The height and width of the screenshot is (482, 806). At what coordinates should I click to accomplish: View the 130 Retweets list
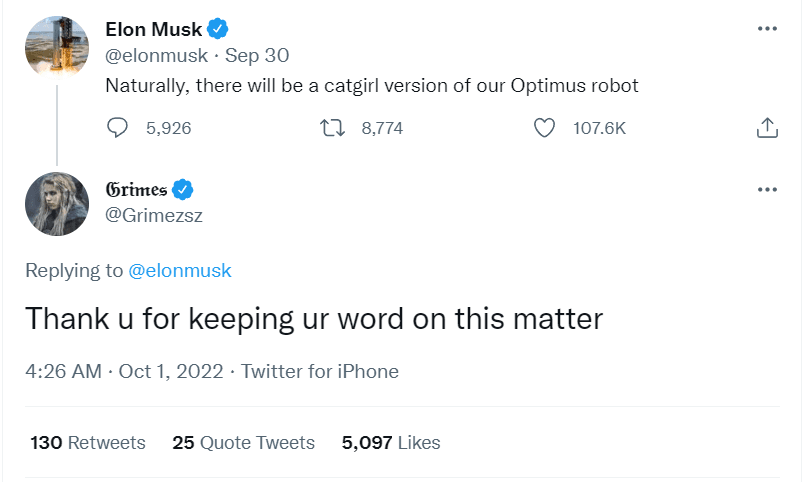click(x=88, y=442)
